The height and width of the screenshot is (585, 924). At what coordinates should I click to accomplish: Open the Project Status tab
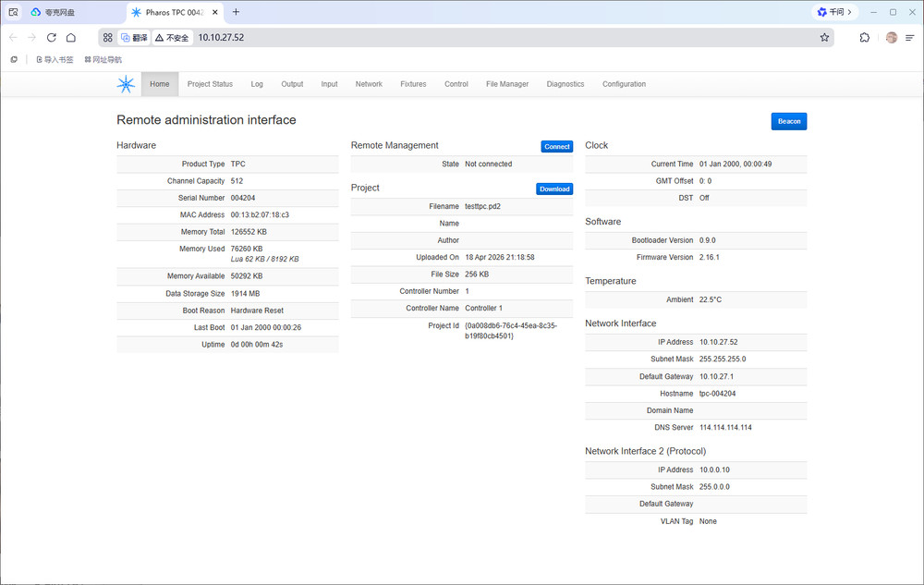(210, 84)
